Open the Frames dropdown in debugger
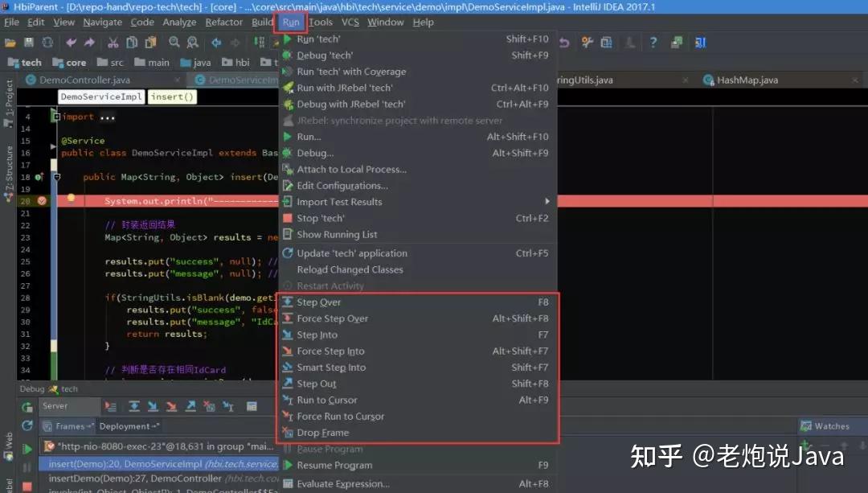The width and height of the screenshot is (868, 493). click(x=72, y=426)
